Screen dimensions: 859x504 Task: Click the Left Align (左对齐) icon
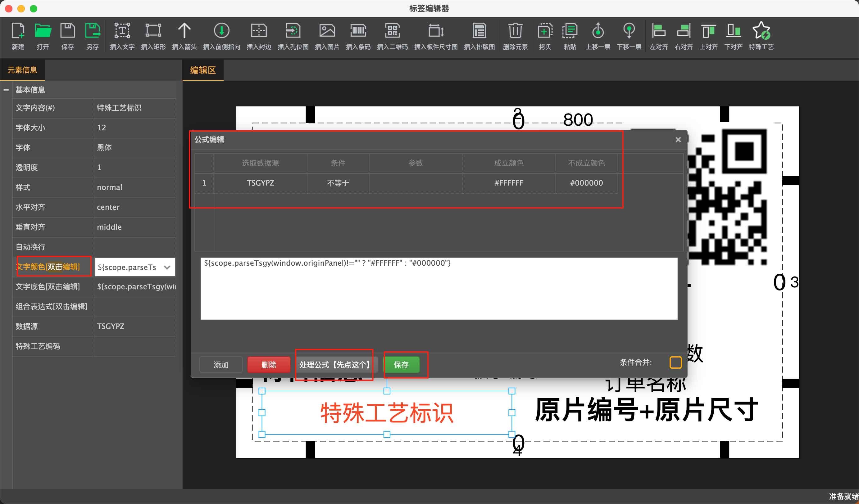pos(658,31)
